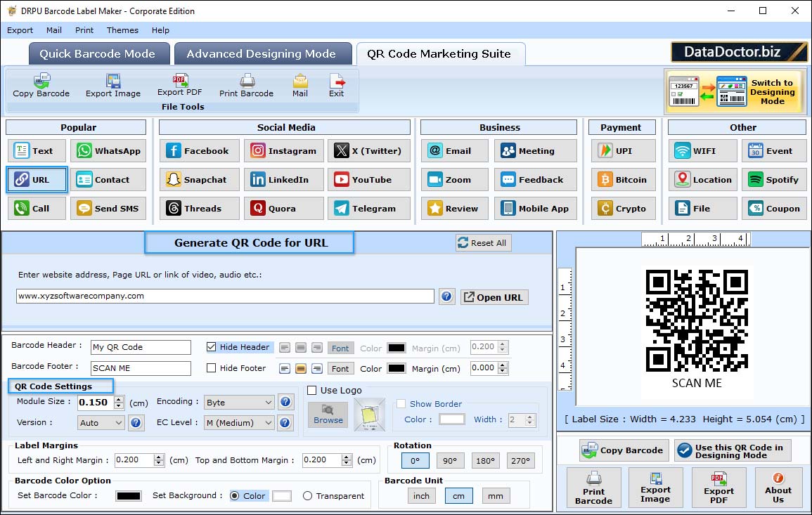Image resolution: width=812 pixels, height=515 pixels.
Task: Open the EC Level dropdown
Action: click(x=239, y=423)
